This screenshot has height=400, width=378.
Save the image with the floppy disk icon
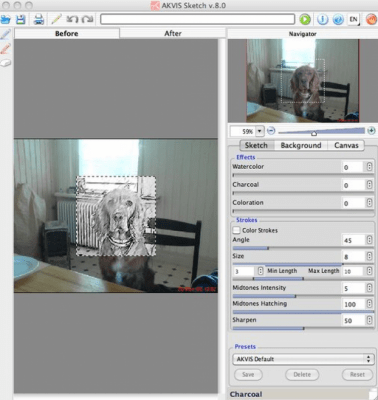pyautogui.click(x=21, y=19)
